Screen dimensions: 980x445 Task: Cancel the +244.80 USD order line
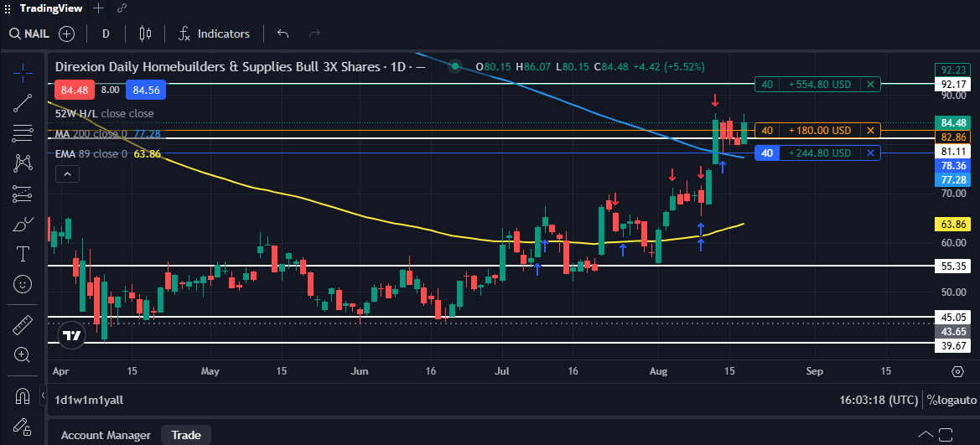tap(870, 153)
